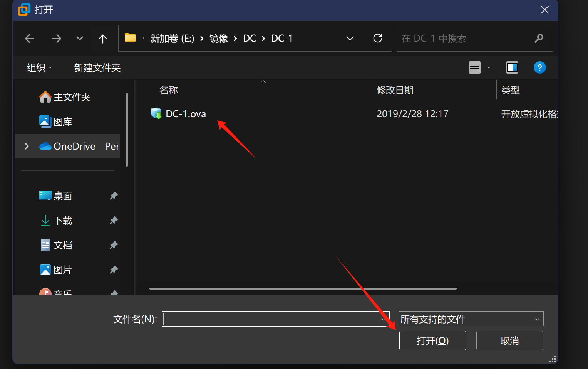Click the horizontal scrollbar in file list
The image size is (588, 369).
coord(303,288)
